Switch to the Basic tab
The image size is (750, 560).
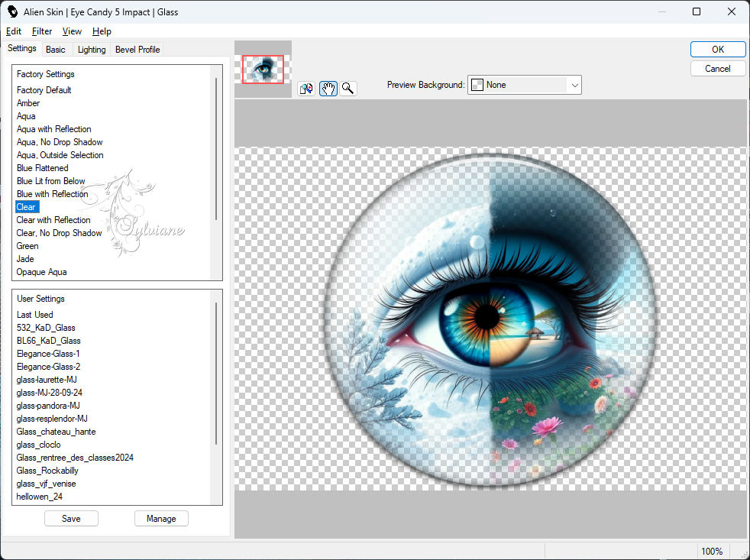[x=56, y=50]
